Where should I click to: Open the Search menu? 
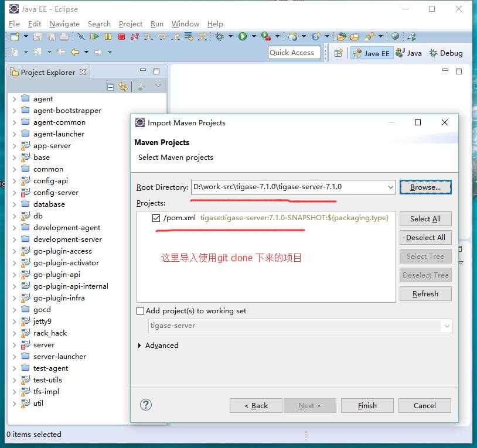(99, 23)
